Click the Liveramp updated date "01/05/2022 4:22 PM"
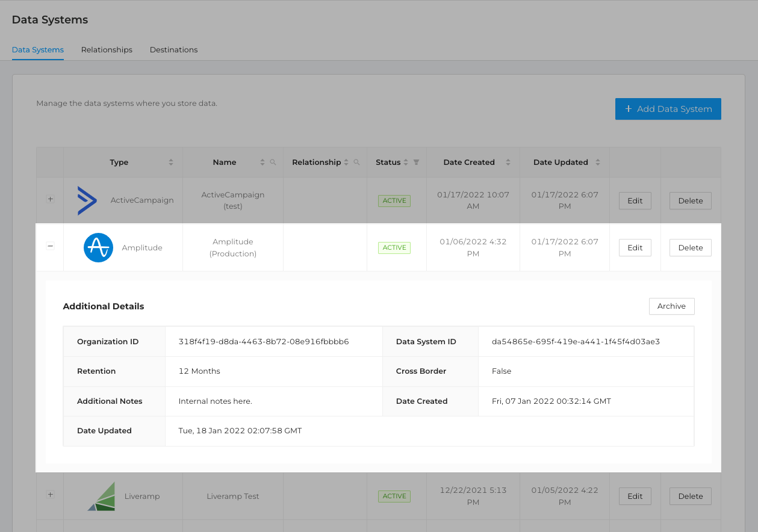This screenshot has height=532, width=758. 565,496
